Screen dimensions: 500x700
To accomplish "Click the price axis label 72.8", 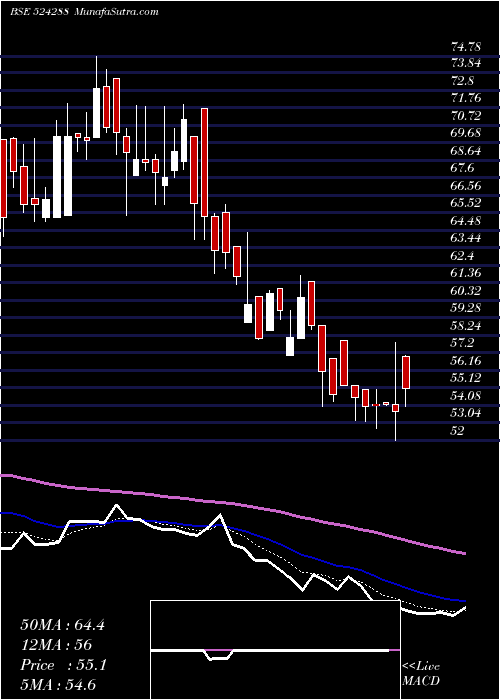I will [x=464, y=81].
